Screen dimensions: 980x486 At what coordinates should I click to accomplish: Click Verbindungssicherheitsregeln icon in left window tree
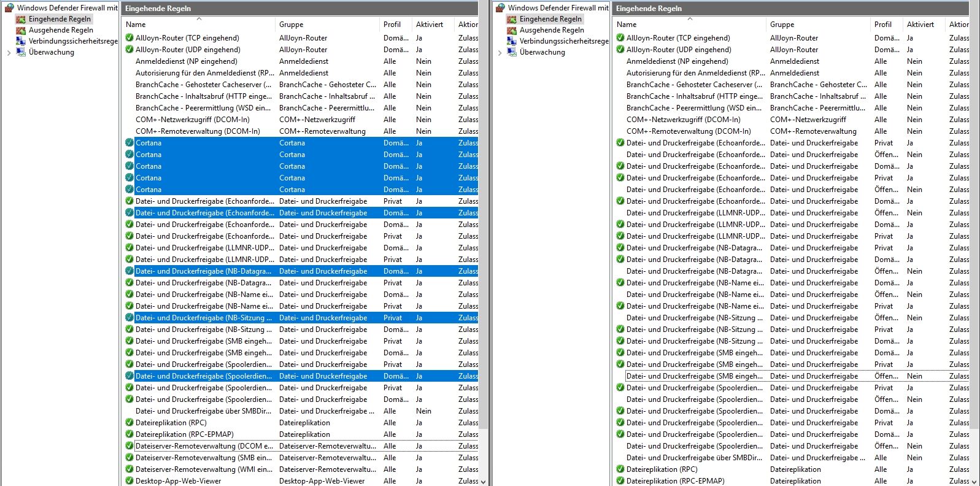click(x=21, y=41)
